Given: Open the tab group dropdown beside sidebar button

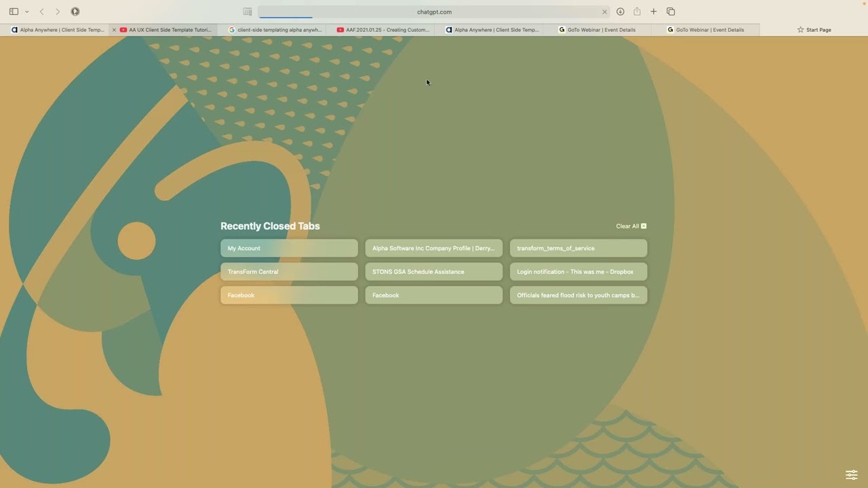Looking at the screenshot, I should click(27, 12).
